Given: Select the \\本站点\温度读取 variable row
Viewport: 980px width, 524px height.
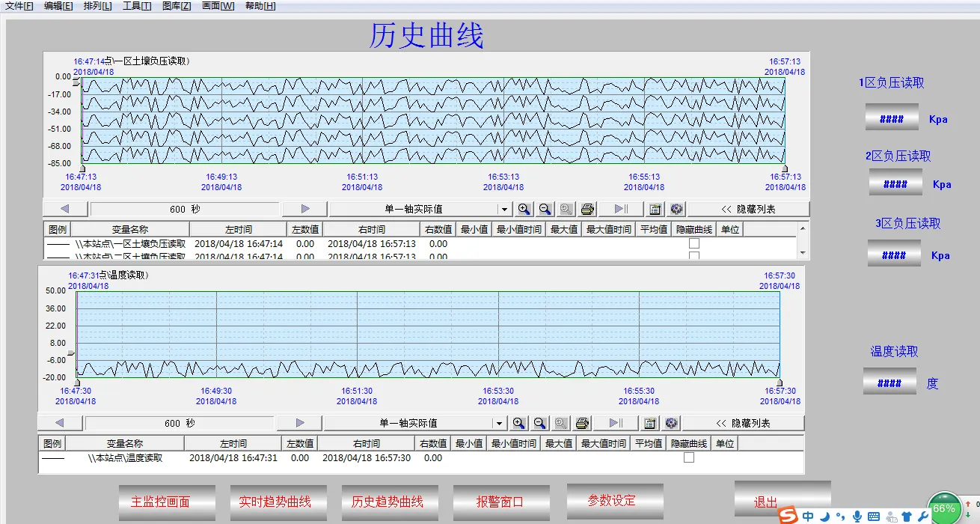Looking at the screenshot, I should tap(421, 458).
